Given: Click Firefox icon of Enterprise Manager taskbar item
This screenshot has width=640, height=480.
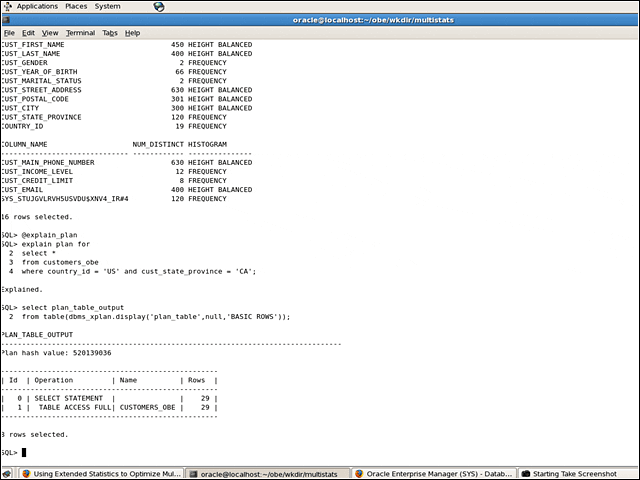Looking at the screenshot, I should click(359, 474).
